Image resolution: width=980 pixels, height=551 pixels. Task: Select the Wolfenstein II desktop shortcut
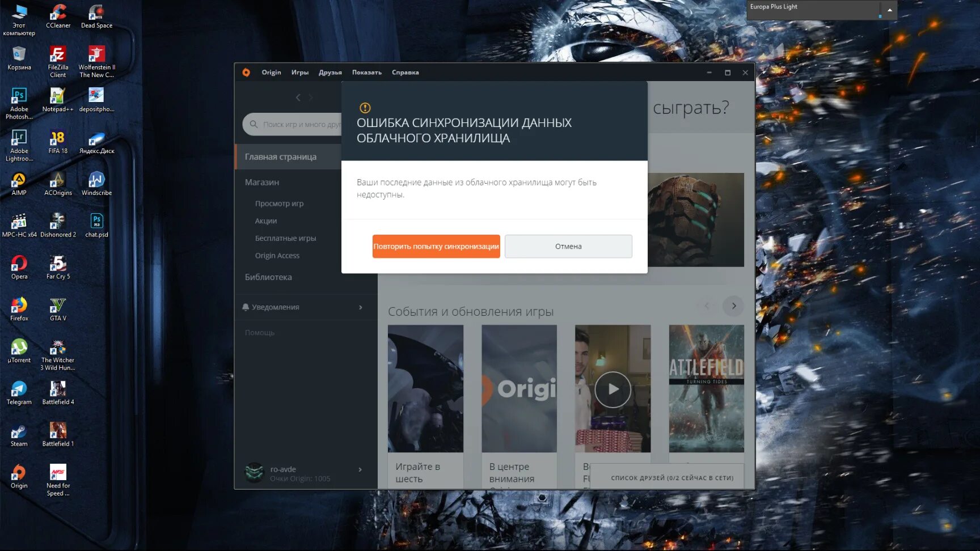(x=96, y=62)
